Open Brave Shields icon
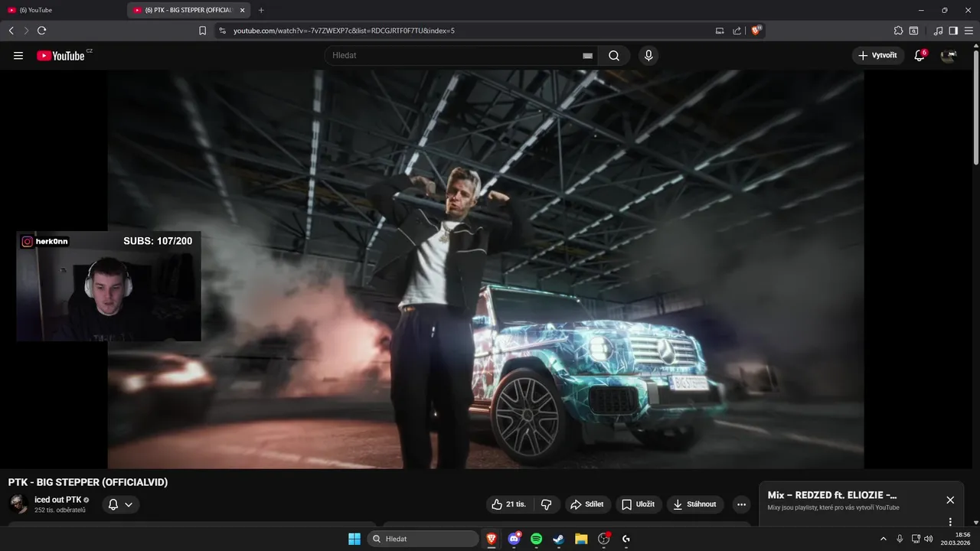The image size is (980, 551). click(x=756, y=31)
